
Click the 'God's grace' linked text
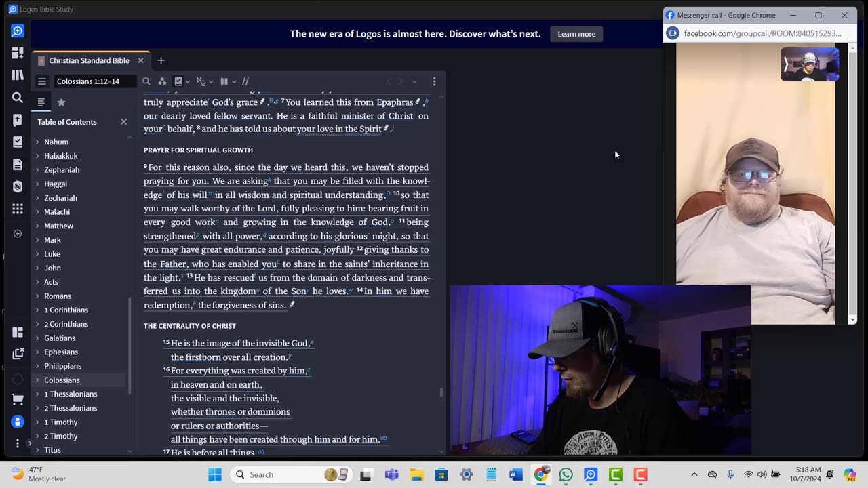tap(235, 102)
